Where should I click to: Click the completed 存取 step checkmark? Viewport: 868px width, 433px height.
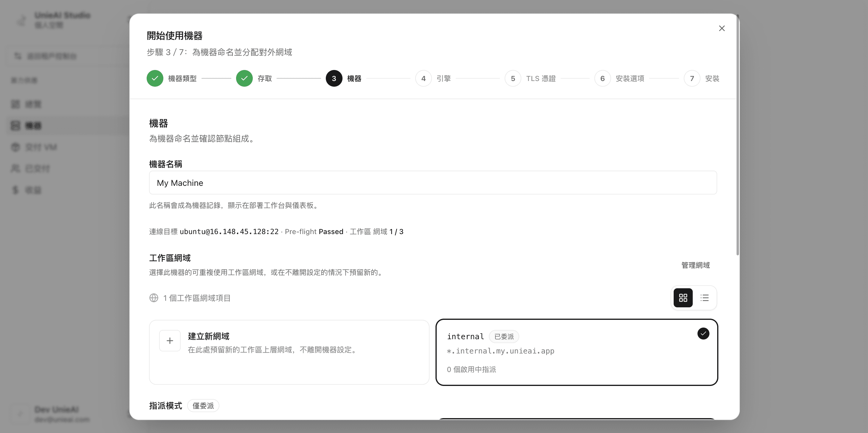pyautogui.click(x=244, y=78)
